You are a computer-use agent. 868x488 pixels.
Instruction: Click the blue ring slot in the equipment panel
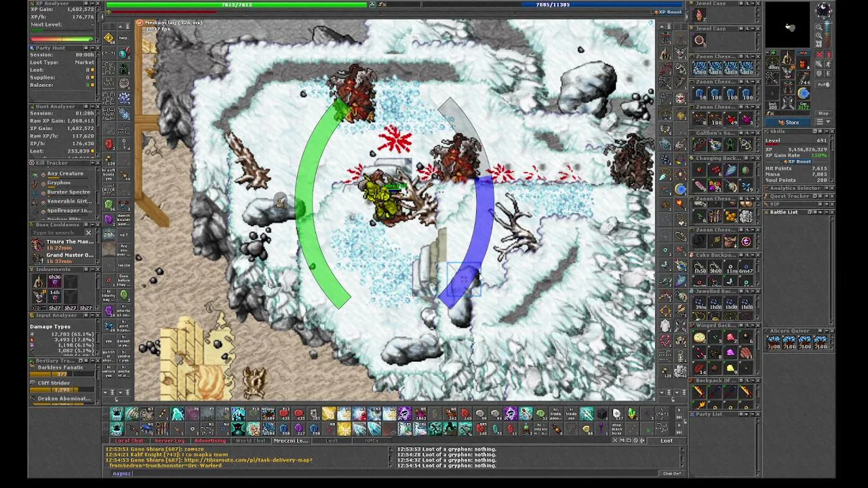(804, 93)
